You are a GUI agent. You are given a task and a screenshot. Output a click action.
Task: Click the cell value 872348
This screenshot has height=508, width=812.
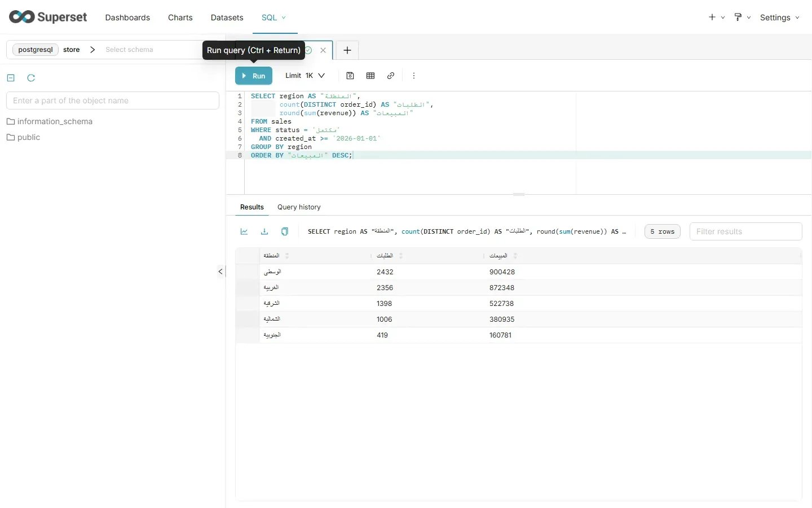click(x=502, y=288)
